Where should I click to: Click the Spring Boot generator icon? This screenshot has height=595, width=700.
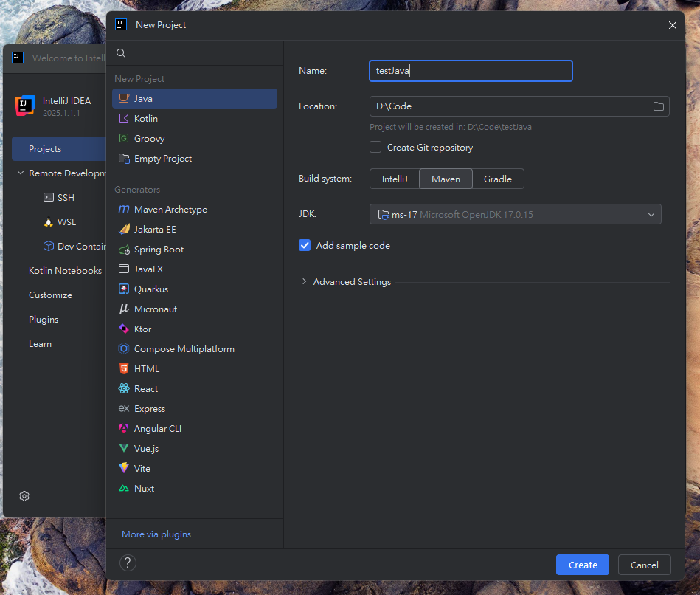[124, 250]
